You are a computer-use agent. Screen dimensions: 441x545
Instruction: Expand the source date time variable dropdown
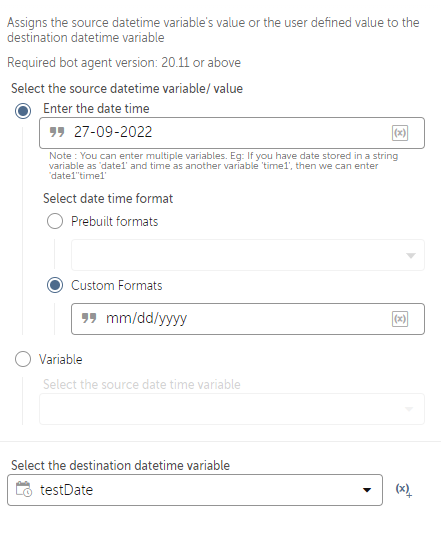[x=232, y=409]
